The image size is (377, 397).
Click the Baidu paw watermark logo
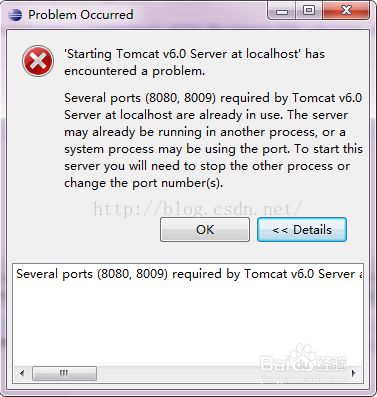point(304,359)
